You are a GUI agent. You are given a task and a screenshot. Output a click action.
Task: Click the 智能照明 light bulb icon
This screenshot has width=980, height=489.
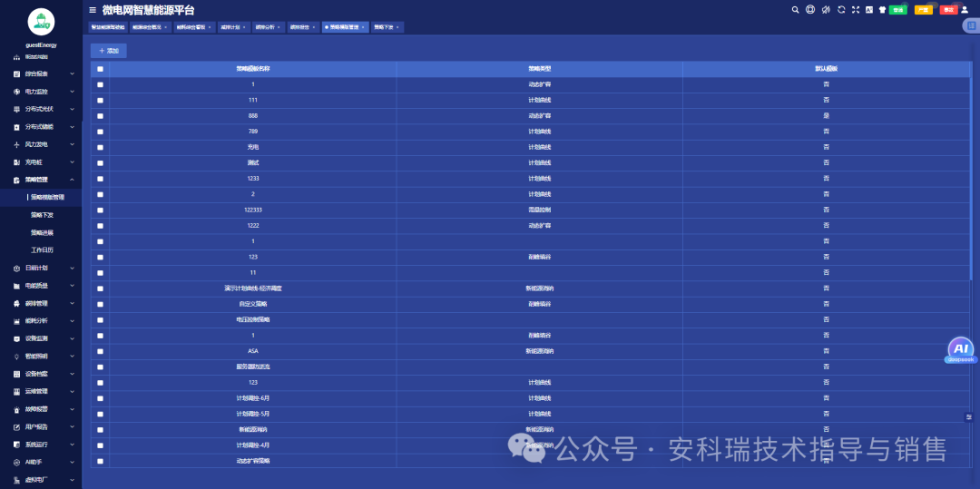click(x=17, y=356)
